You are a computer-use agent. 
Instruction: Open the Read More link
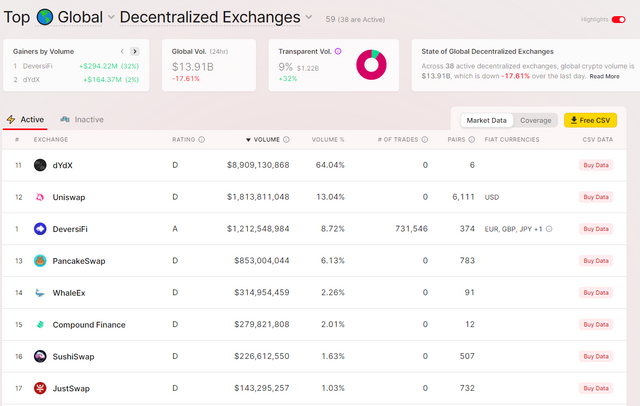tap(604, 76)
